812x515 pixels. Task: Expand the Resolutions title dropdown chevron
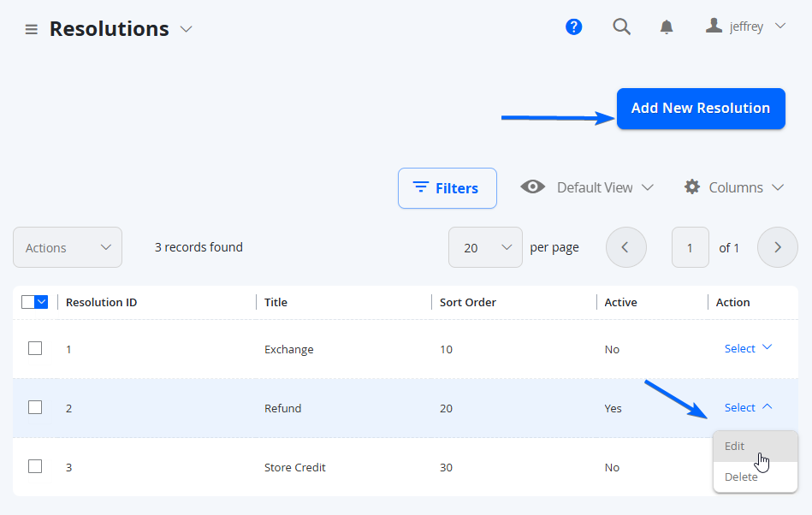(x=187, y=29)
